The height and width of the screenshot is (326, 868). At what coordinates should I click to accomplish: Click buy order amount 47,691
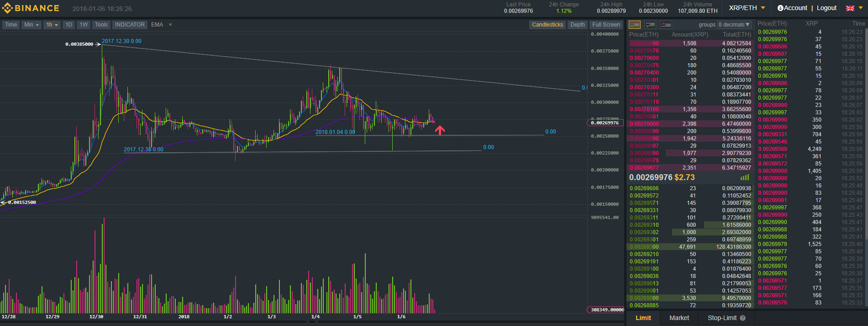687,247
